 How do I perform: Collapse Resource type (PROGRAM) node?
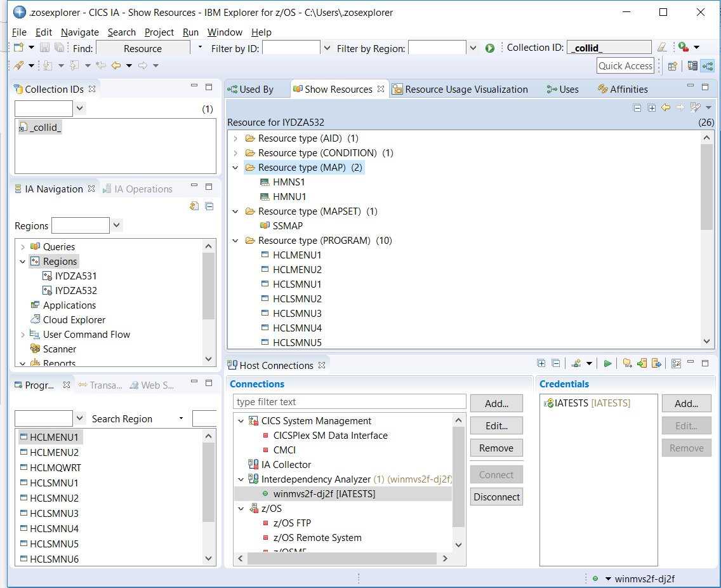point(235,240)
